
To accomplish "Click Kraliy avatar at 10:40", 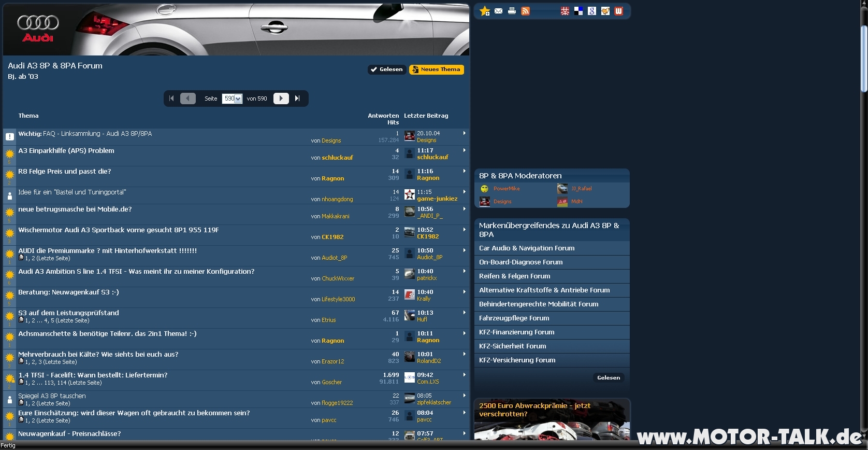I will [x=410, y=295].
